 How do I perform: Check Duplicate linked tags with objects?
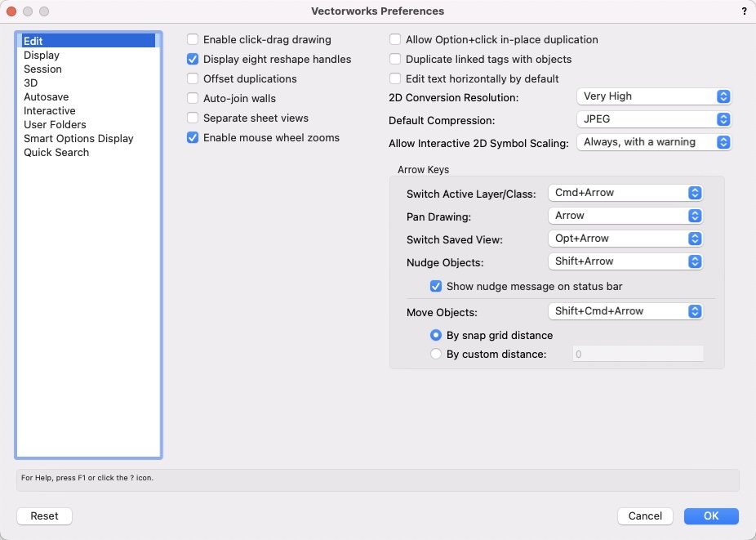395,60
